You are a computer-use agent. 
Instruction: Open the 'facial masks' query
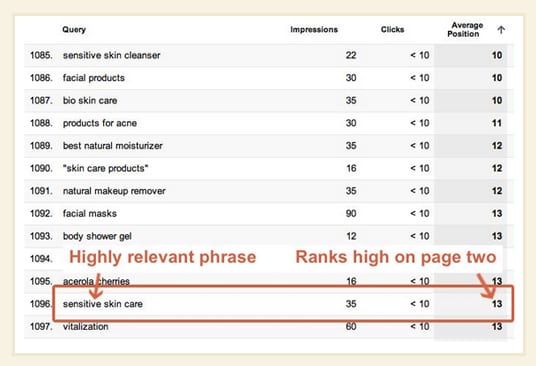(90, 214)
